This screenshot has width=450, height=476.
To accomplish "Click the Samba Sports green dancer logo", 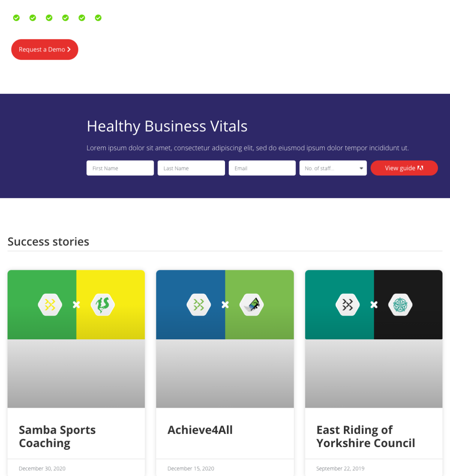I will click(103, 304).
